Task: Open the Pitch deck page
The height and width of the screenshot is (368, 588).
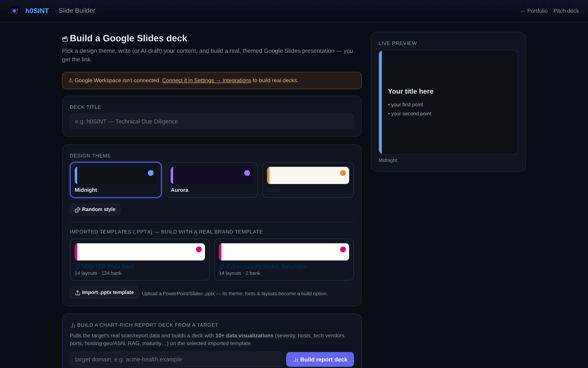Action: tap(566, 11)
